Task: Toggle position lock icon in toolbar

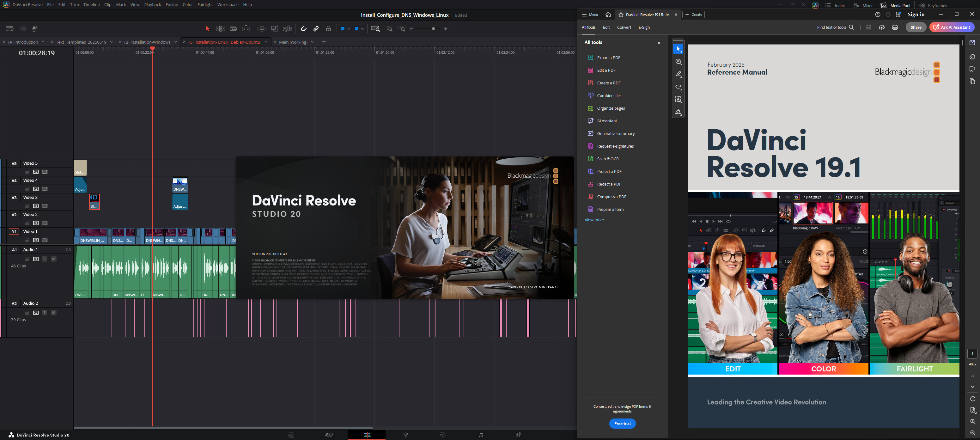Action: click(328, 28)
